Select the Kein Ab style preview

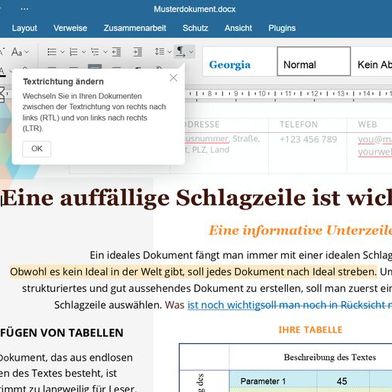(x=372, y=62)
